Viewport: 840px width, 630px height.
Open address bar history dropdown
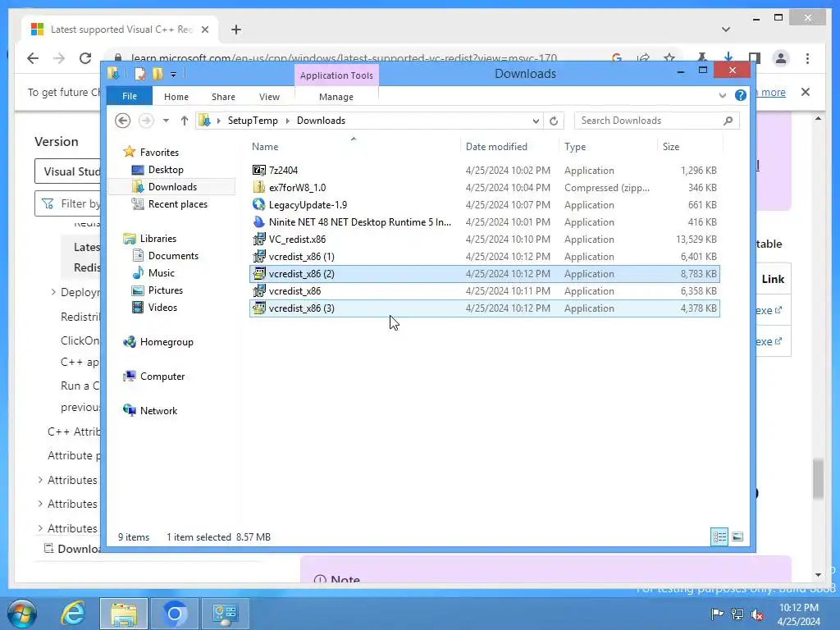click(535, 121)
